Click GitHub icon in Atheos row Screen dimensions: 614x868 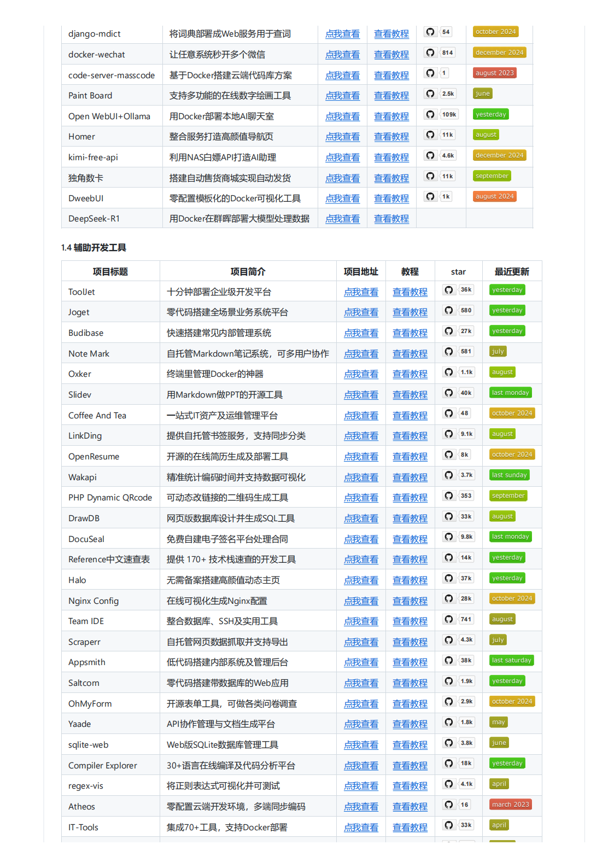tap(449, 805)
